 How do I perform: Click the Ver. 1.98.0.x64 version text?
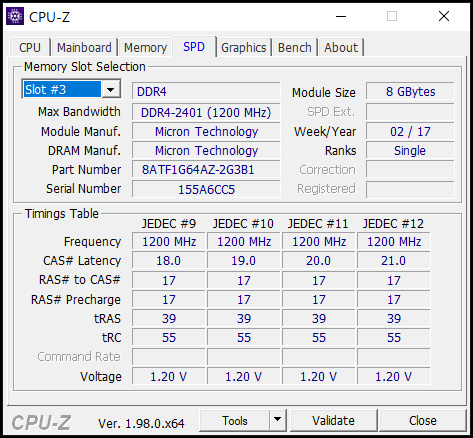[x=141, y=423]
